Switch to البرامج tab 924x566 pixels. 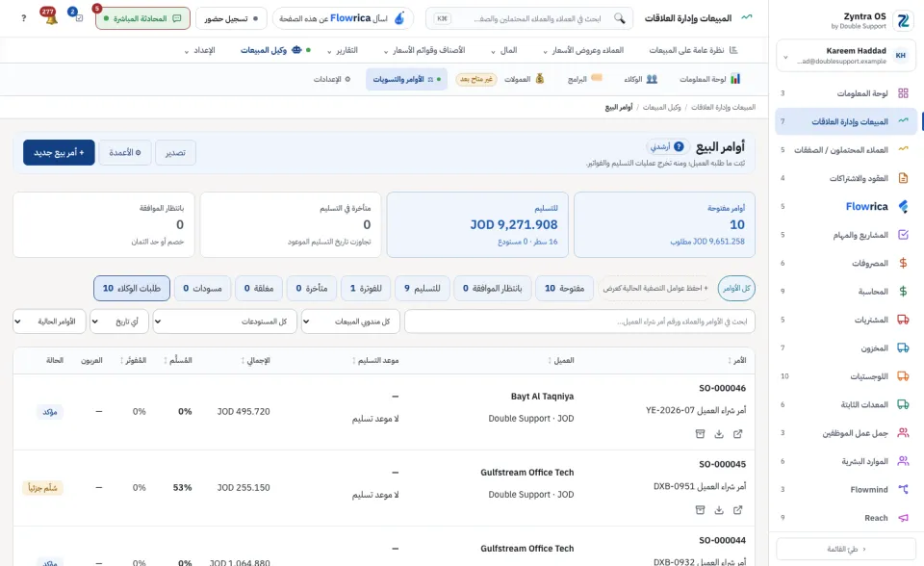click(x=584, y=79)
